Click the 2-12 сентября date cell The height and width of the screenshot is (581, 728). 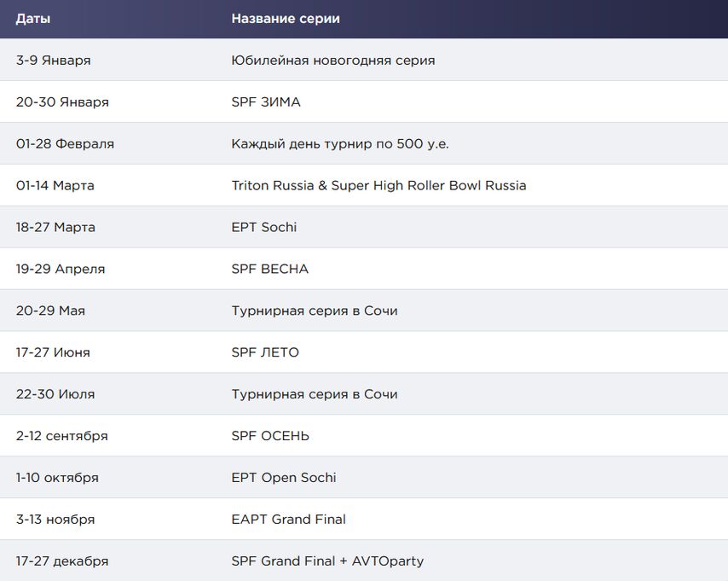coord(61,436)
